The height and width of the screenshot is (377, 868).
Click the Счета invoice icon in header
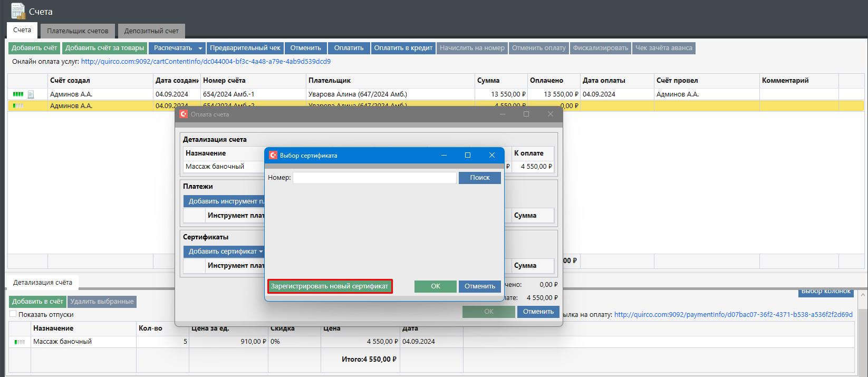coord(18,11)
